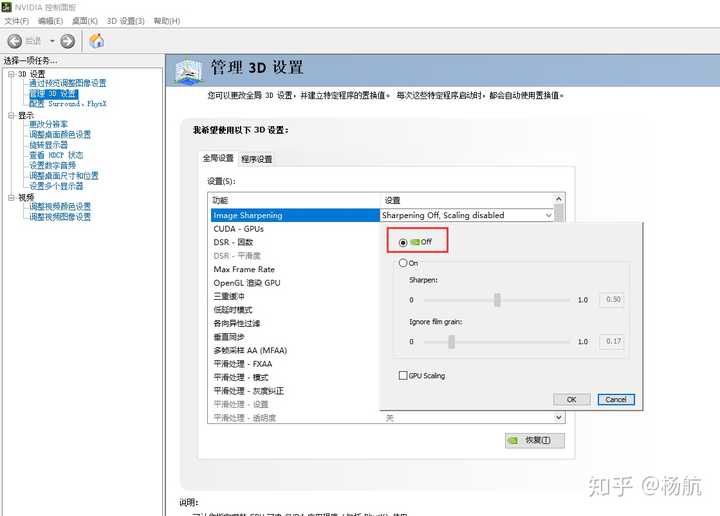Go to the Home page icon

point(96,41)
